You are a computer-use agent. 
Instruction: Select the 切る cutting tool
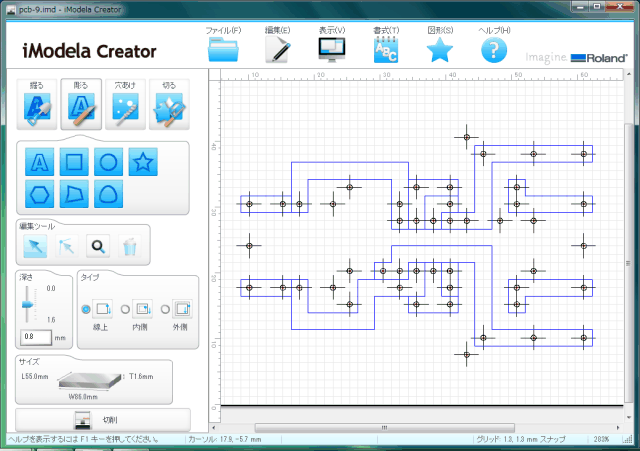pyautogui.click(x=169, y=104)
